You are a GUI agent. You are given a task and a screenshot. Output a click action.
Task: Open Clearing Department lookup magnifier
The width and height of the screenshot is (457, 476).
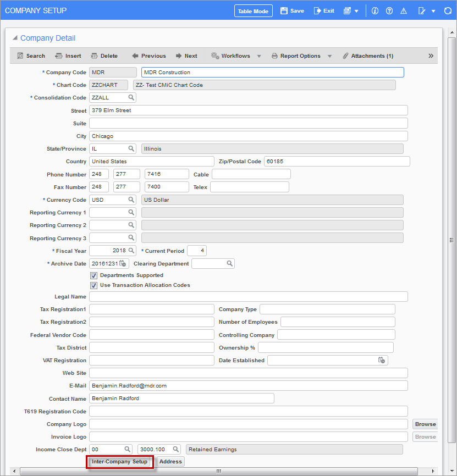tap(230, 263)
